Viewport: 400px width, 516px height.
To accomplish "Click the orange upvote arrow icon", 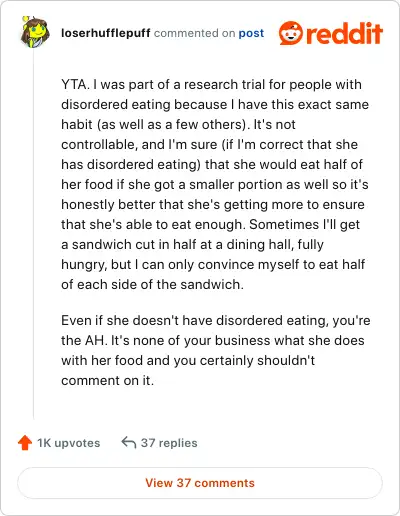I will [x=25, y=443].
